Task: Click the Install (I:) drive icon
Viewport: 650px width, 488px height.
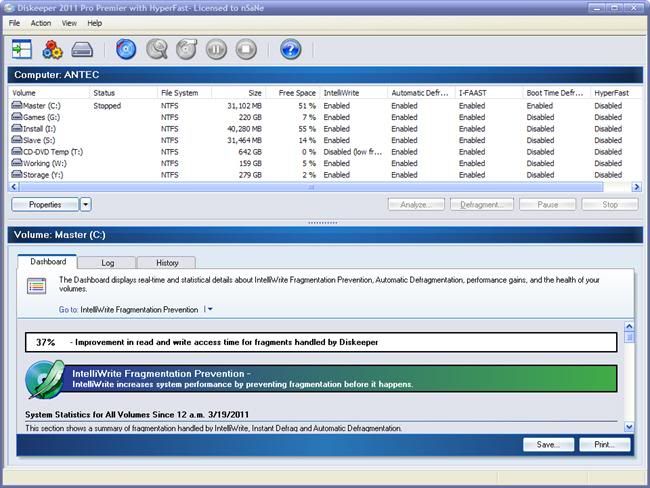Action: [x=17, y=129]
